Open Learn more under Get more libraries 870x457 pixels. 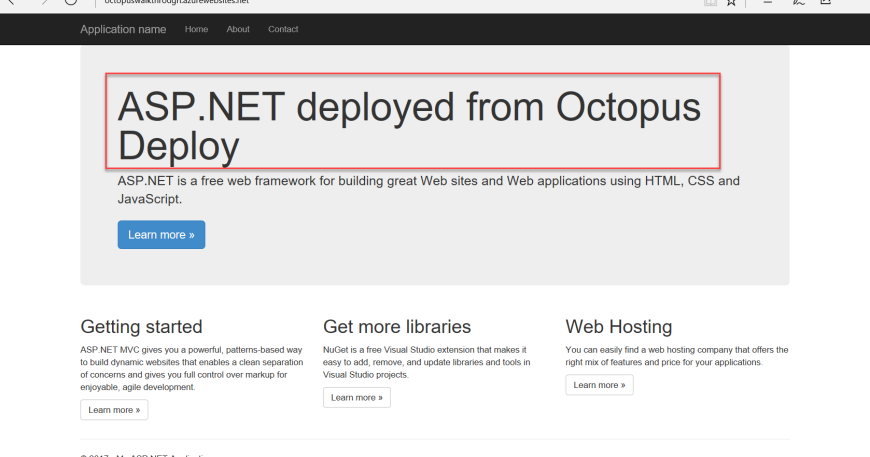point(357,398)
